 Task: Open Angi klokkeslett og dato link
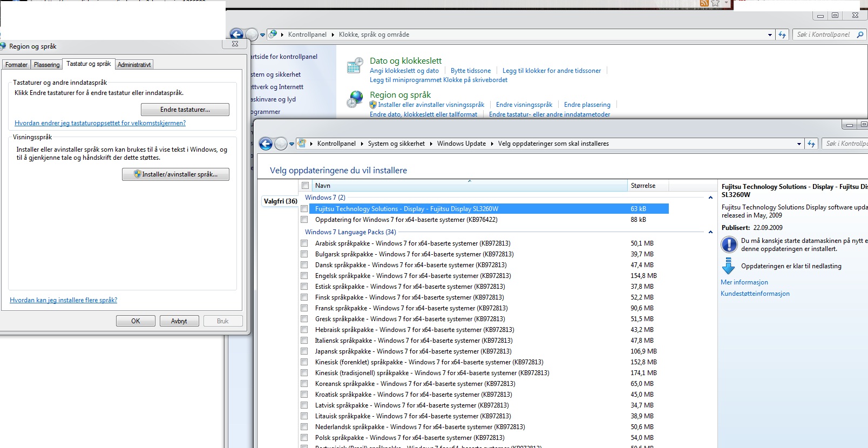(x=404, y=71)
